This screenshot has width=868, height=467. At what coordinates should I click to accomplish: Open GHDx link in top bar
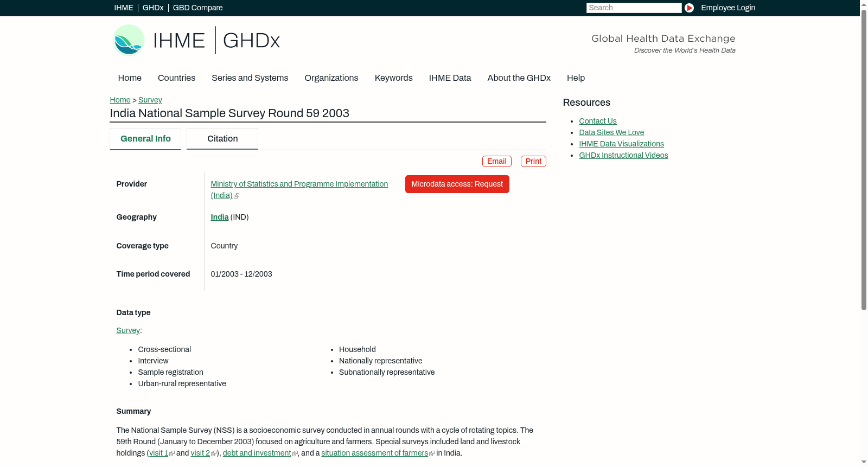tap(153, 8)
